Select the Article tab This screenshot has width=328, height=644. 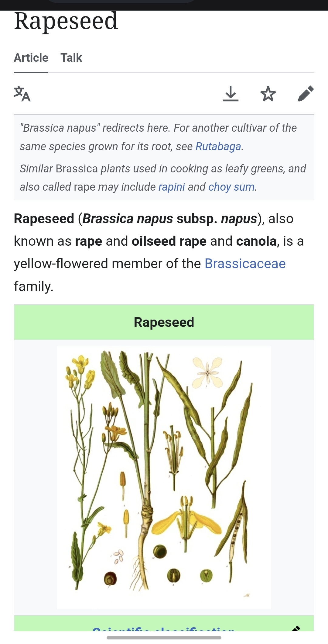[x=31, y=58]
